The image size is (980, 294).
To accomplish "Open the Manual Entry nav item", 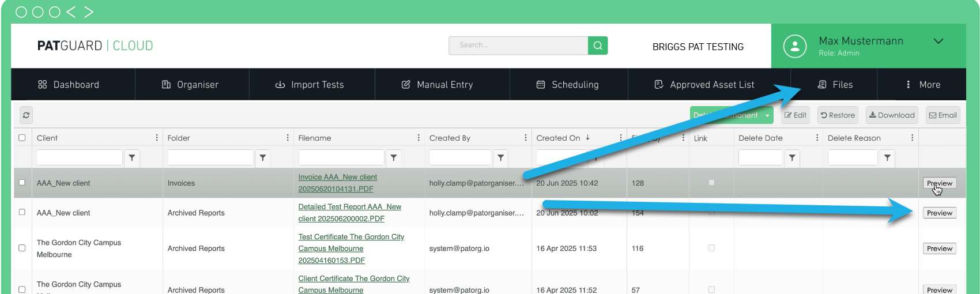I will (438, 85).
